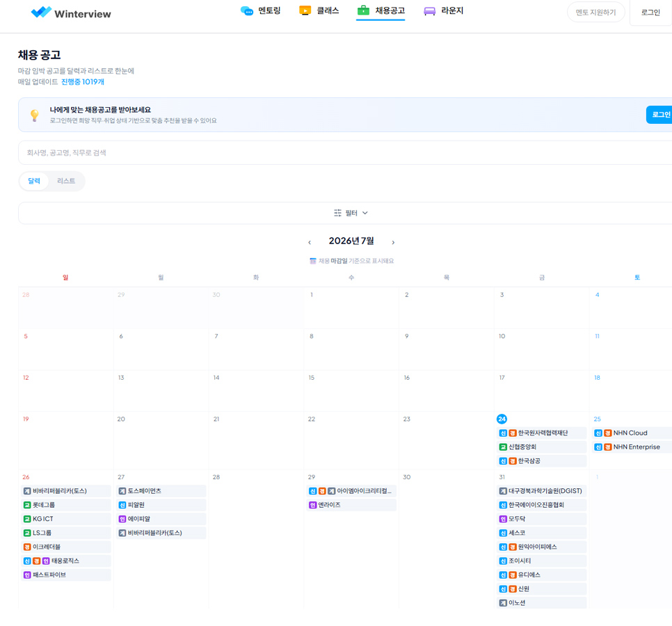Viewport: 672px width, 626px height.
Task: Open 비바리퍼블리카(토스) posting on the 26th
Action: [66, 491]
